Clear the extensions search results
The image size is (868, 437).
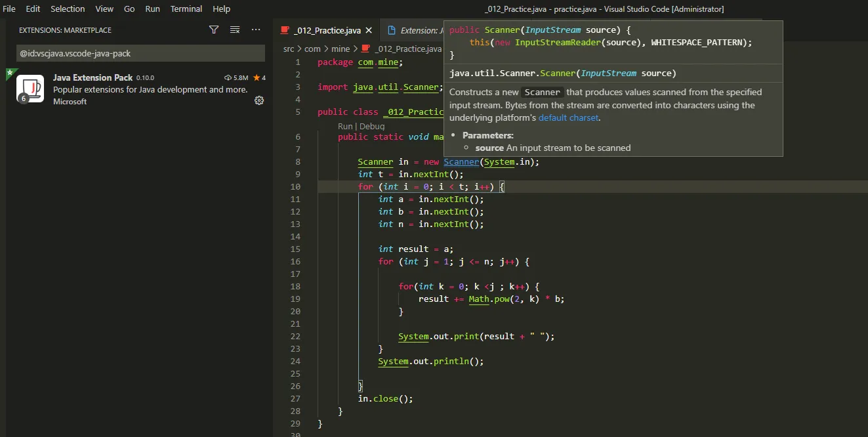[x=235, y=30]
